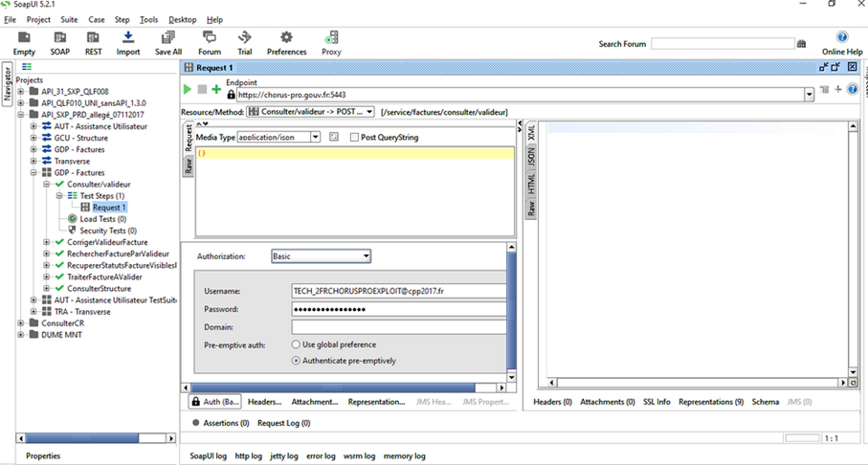The image size is (868, 465).
Task: Open the Resource/Method dropdown
Action: click(310, 112)
